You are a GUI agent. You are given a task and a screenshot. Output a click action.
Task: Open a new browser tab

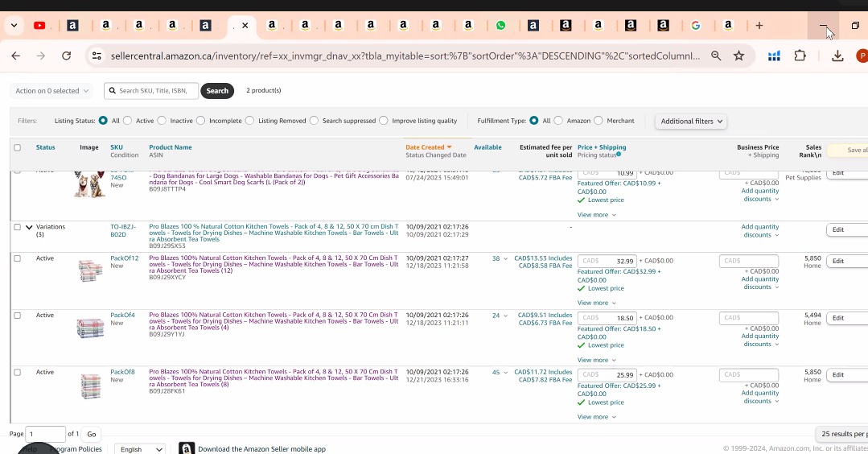click(759, 26)
